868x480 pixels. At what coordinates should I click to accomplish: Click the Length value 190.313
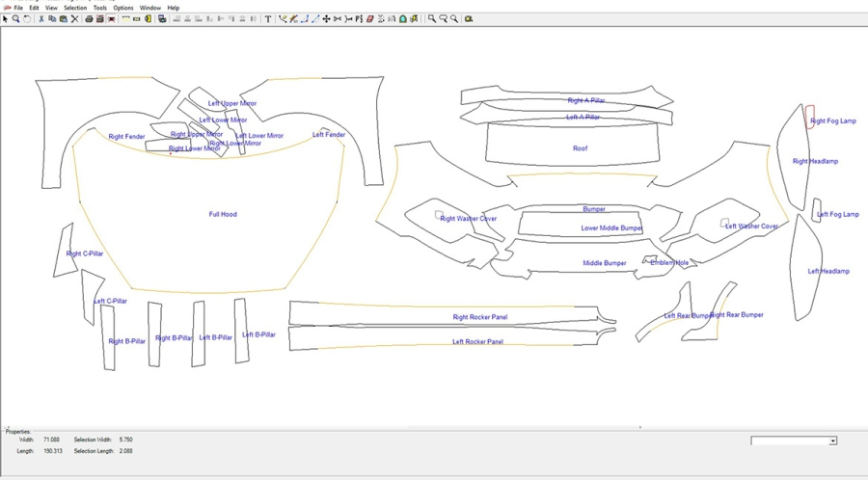click(53, 451)
